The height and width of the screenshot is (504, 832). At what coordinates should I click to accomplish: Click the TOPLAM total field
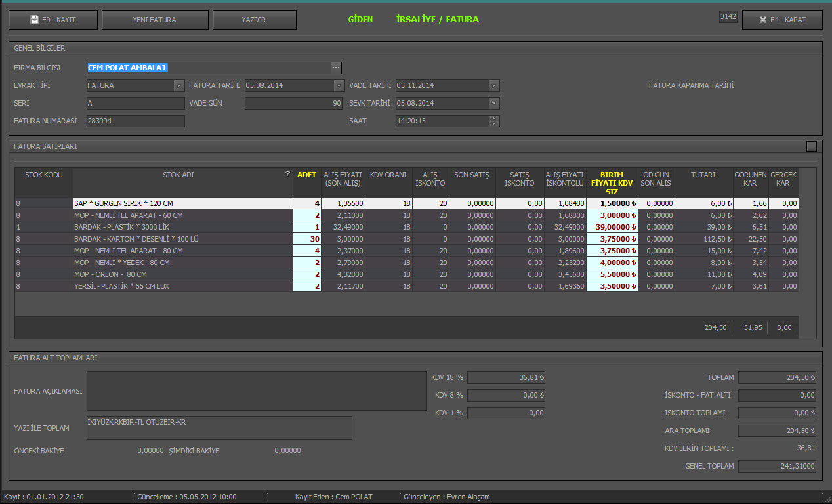tap(778, 377)
